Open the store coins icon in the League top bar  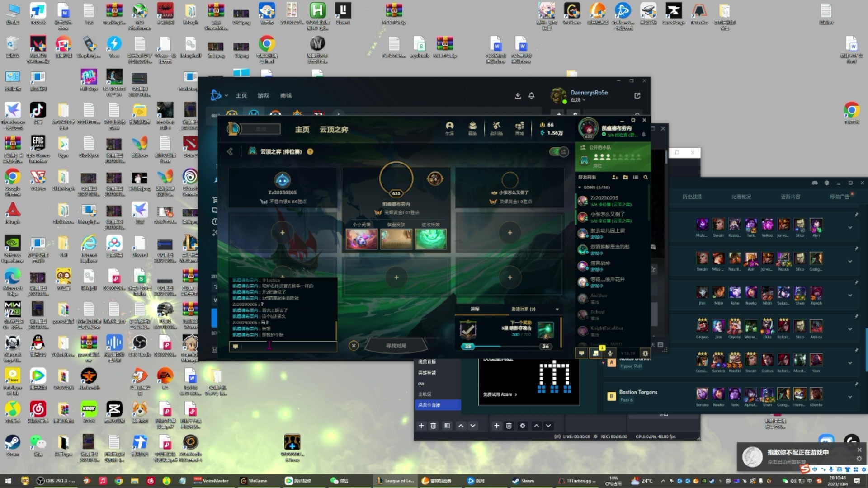(x=519, y=128)
